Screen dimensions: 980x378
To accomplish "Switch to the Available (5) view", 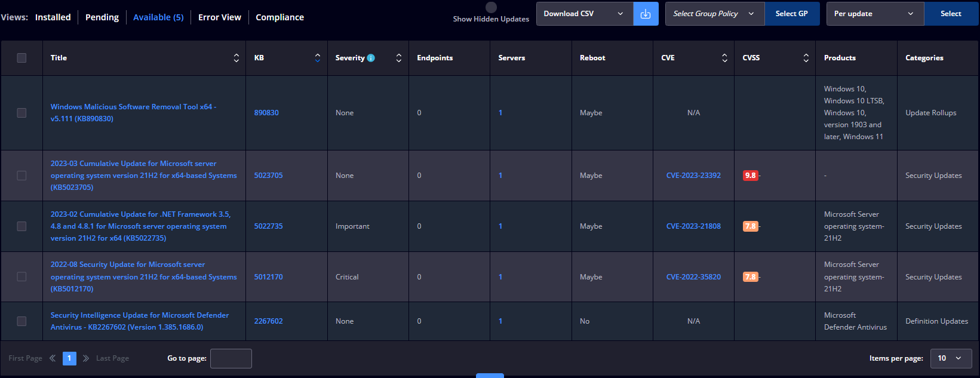I will click(x=158, y=17).
